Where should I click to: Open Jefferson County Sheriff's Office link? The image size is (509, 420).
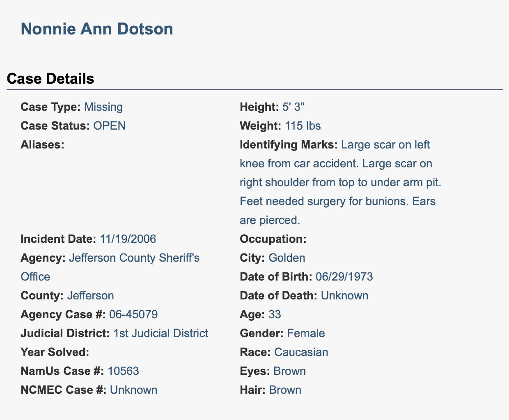click(134, 258)
